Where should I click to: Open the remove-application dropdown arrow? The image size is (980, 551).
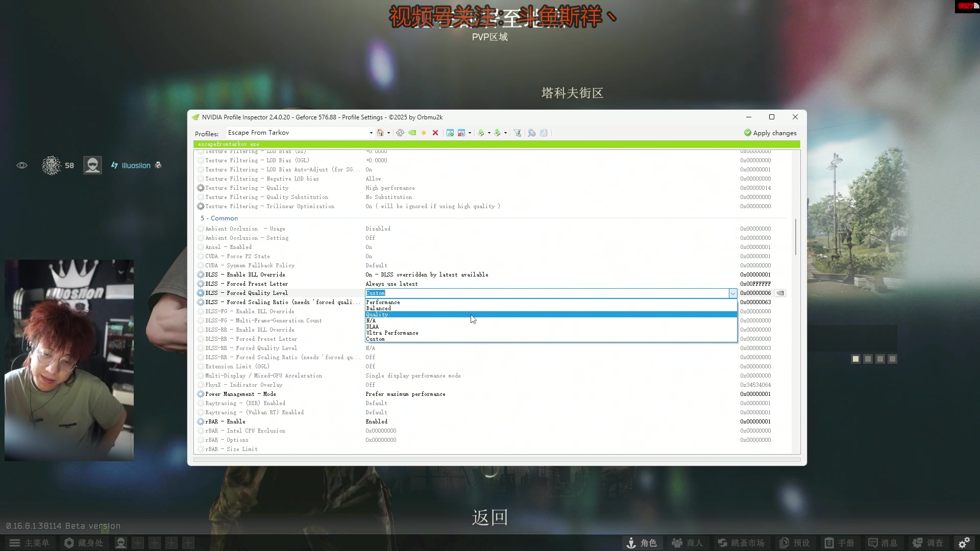(x=470, y=133)
